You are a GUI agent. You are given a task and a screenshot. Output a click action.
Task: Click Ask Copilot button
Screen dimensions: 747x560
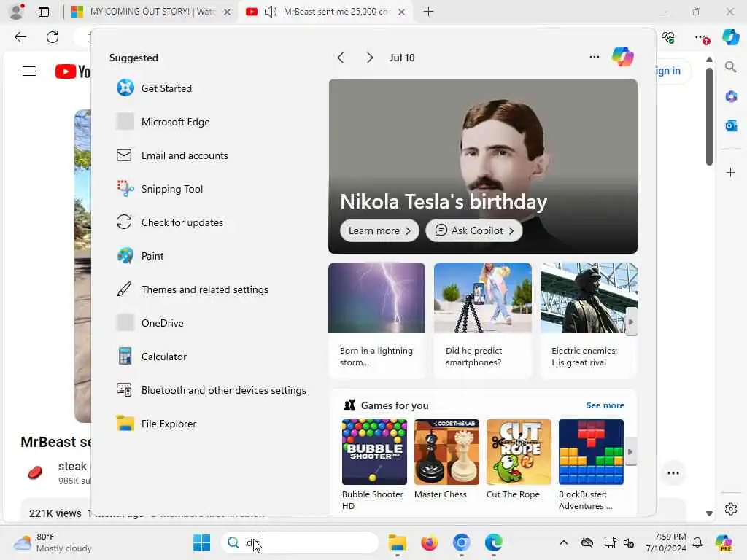click(474, 230)
